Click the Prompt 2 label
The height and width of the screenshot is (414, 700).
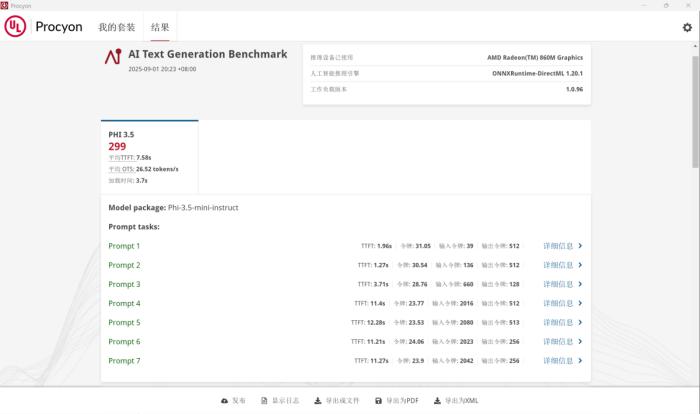124,265
